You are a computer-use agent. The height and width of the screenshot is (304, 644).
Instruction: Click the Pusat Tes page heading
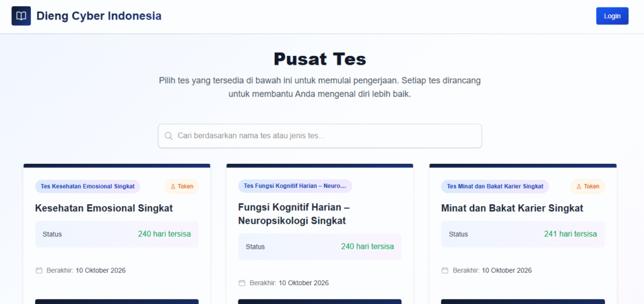pyautogui.click(x=319, y=59)
